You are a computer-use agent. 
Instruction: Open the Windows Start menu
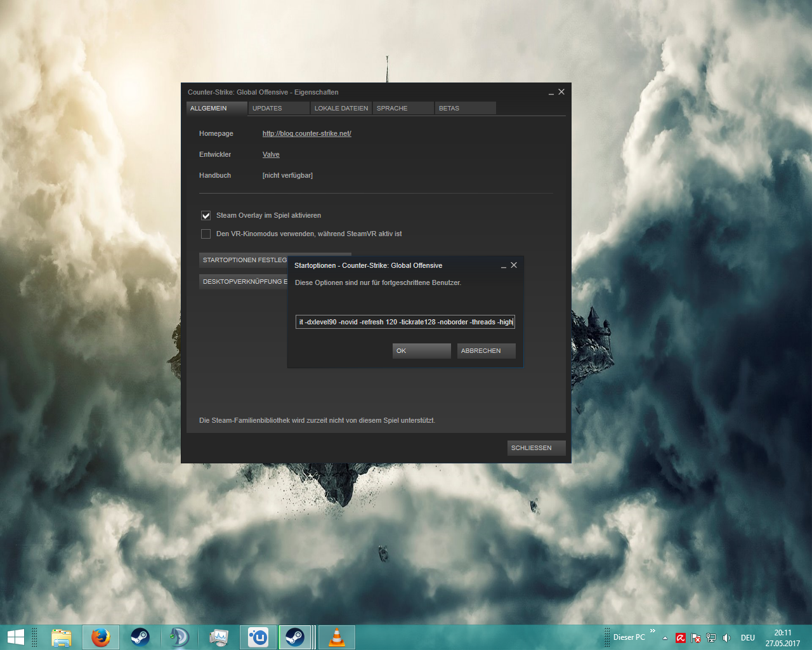point(15,637)
